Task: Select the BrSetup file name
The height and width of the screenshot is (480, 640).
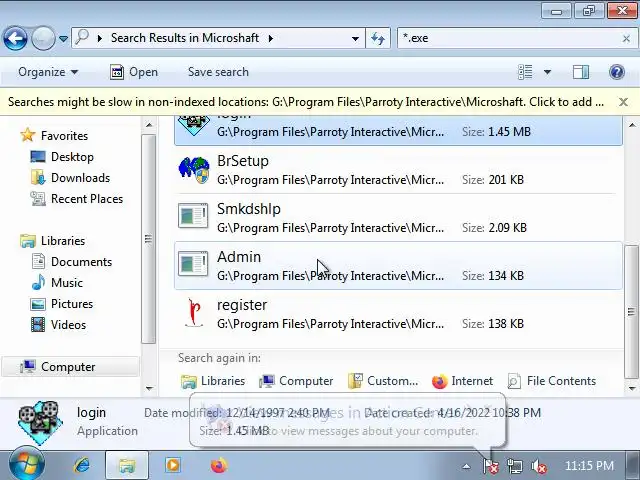Action: pos(243,161)
